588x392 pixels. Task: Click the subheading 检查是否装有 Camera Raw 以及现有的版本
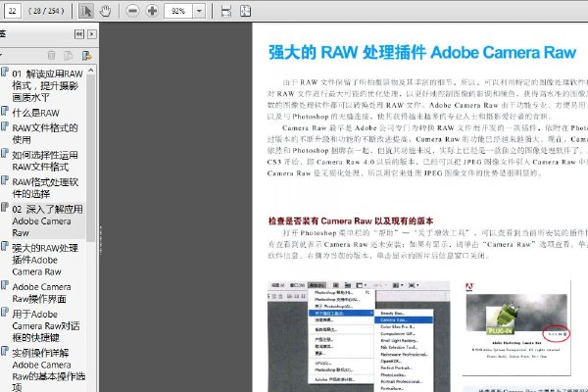351,220
